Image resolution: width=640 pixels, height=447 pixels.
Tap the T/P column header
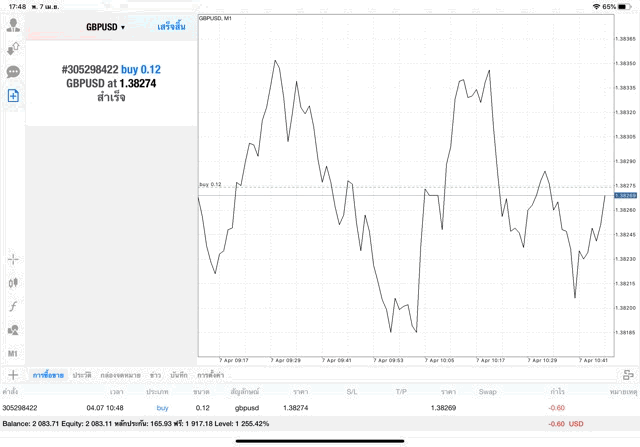tap(401, 392)
